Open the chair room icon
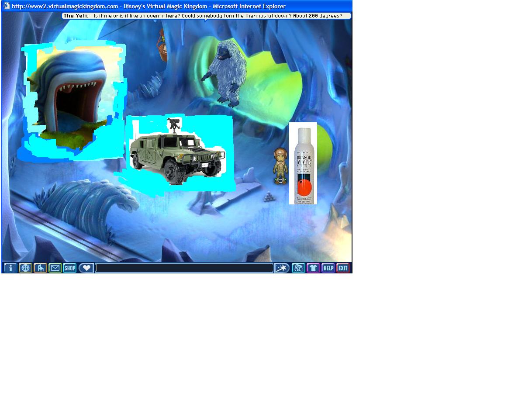The height and width of the screenshot is (397, 532). pos(40,268)
